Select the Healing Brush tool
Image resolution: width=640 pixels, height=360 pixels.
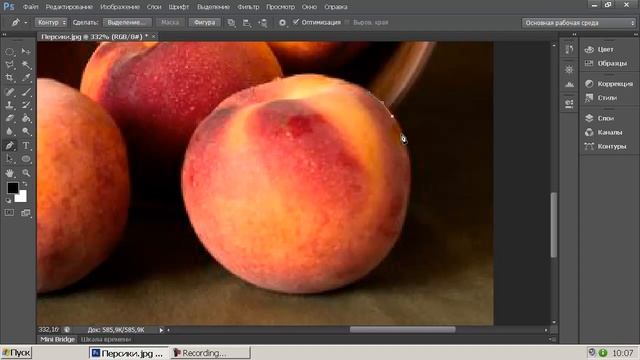(10, 92)
